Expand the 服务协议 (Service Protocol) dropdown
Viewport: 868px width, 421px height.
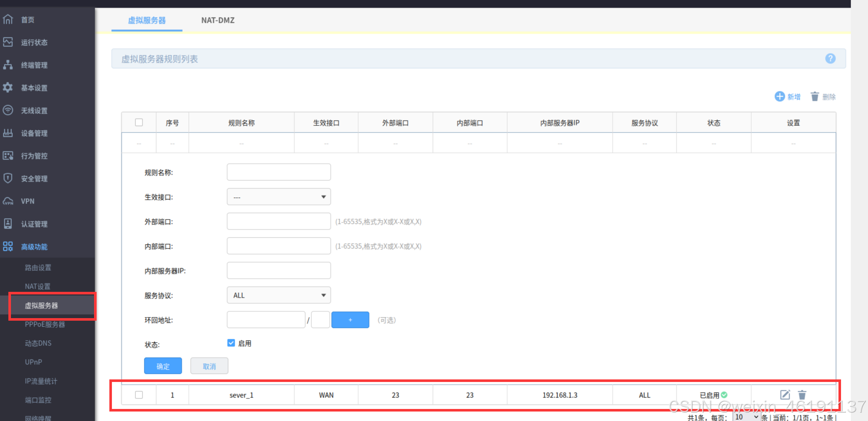(x=279, y=295)
